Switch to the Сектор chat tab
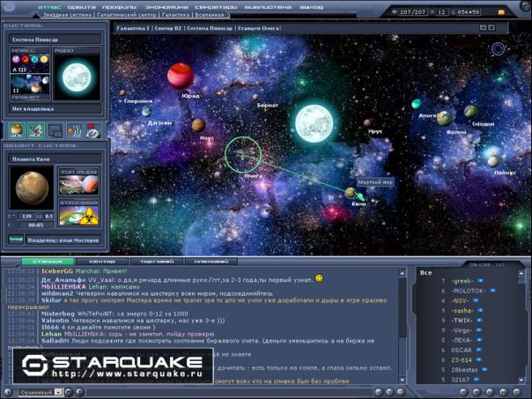 click(102, 262)
